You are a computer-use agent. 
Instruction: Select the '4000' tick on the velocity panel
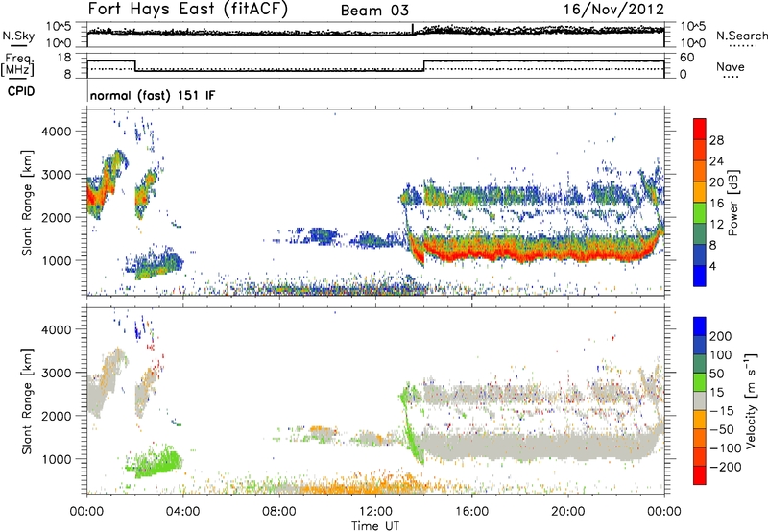[56, 329]
